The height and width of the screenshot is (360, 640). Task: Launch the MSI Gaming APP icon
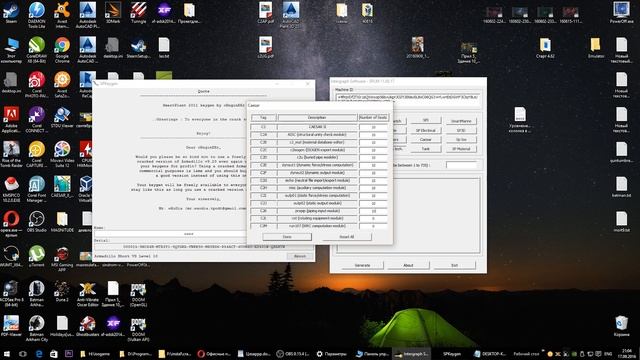point(62,259)
